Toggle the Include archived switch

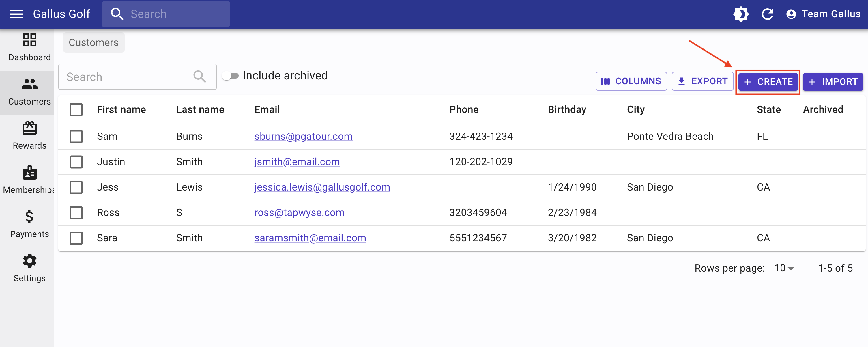coord(231,76)
